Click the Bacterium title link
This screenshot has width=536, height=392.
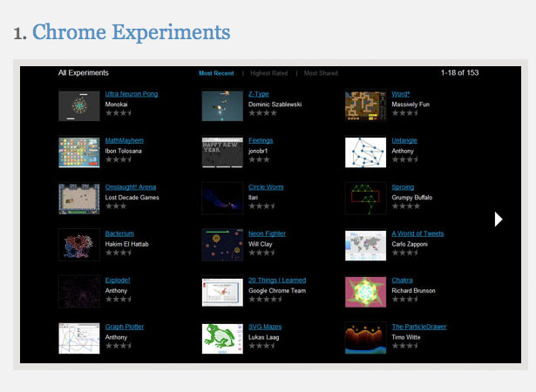click(119, 233)
